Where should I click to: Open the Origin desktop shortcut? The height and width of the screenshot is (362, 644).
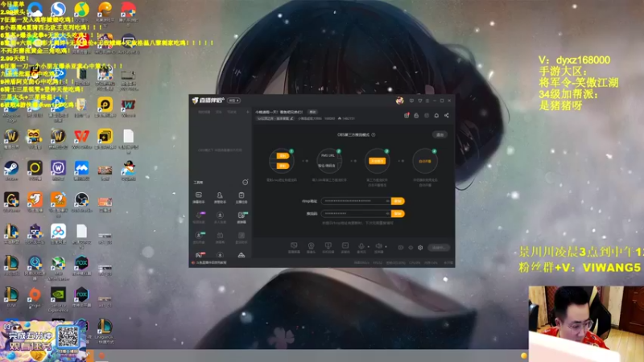tap(35, 297)
